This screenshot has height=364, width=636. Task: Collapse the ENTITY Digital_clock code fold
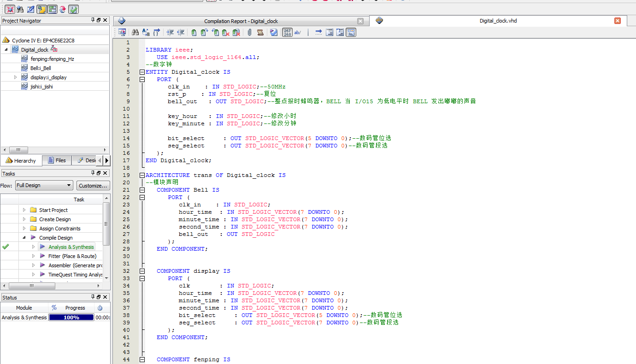coord(142,72)
